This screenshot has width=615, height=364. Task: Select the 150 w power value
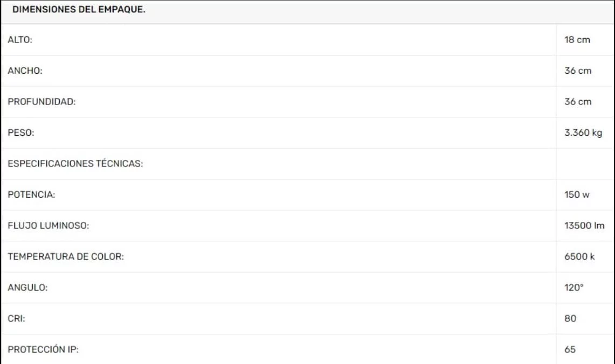point(577,194)
